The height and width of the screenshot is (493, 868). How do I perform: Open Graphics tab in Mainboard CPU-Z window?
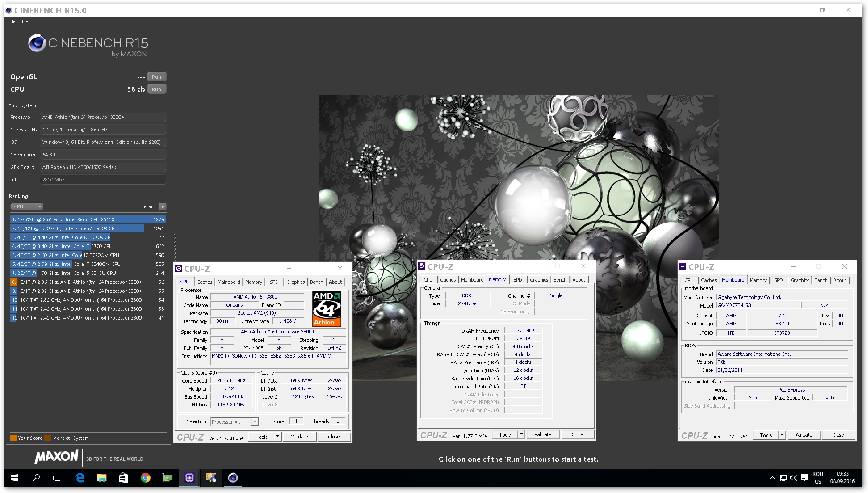point(800,280)
